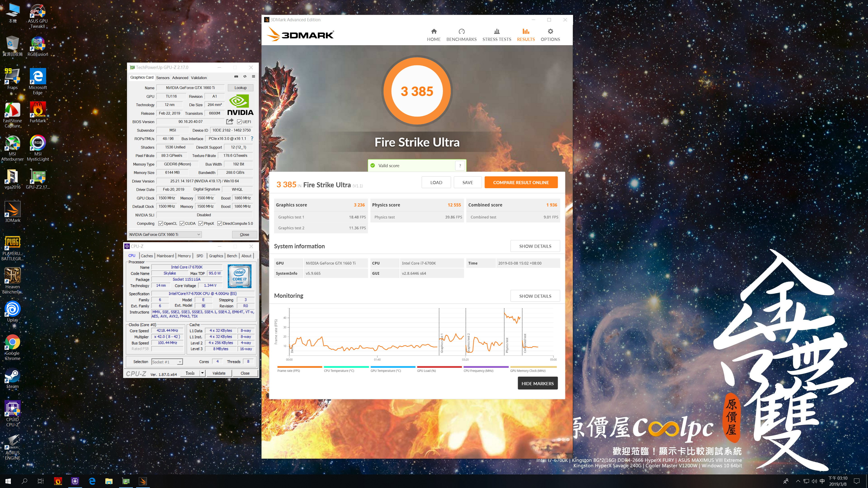868x488 pixels.
Task: Show hidden system tray icons
Action: [x=797, y=481]
